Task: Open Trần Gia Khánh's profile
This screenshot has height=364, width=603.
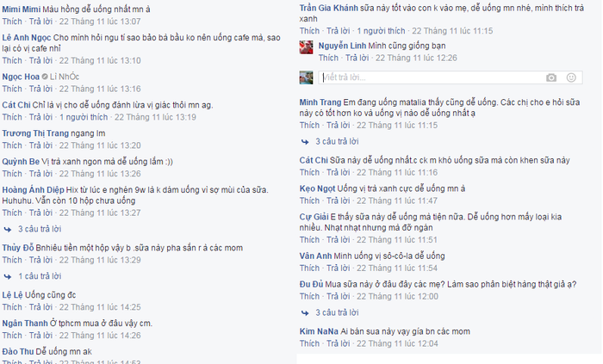Action: tap(328, 8)
